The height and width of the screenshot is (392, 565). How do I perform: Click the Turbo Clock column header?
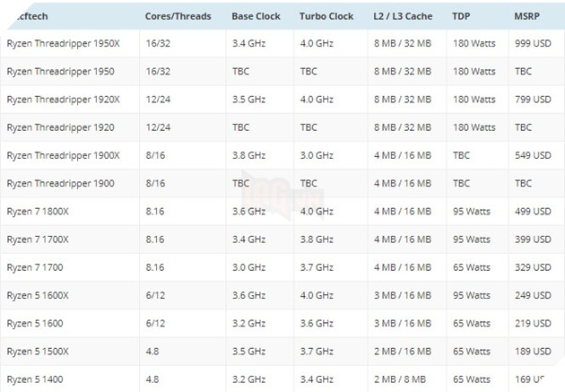click(326, 16)
